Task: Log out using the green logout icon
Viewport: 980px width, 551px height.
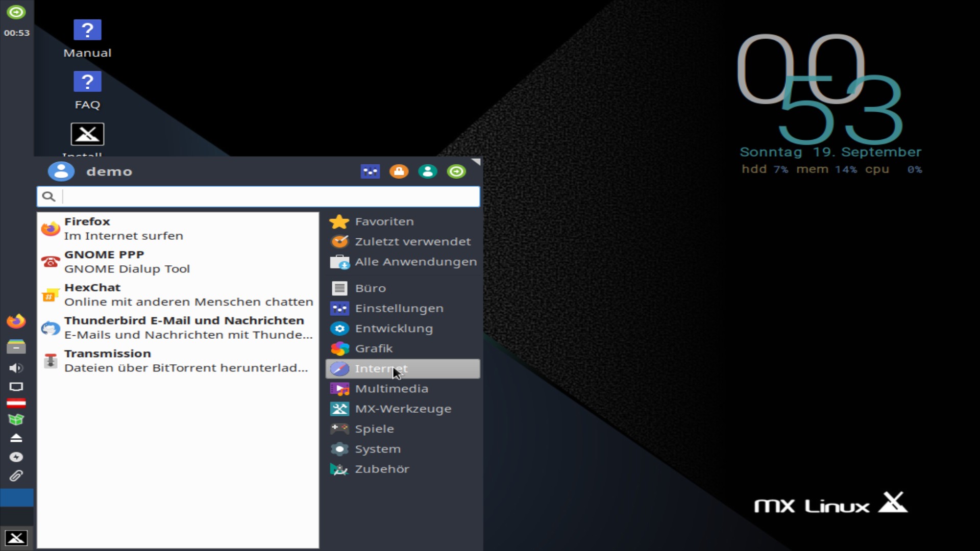Action: click(x=456, y=171)
